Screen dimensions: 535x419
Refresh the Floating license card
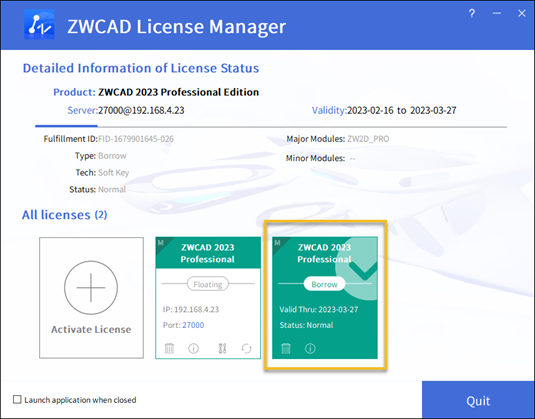coord(246,348)
